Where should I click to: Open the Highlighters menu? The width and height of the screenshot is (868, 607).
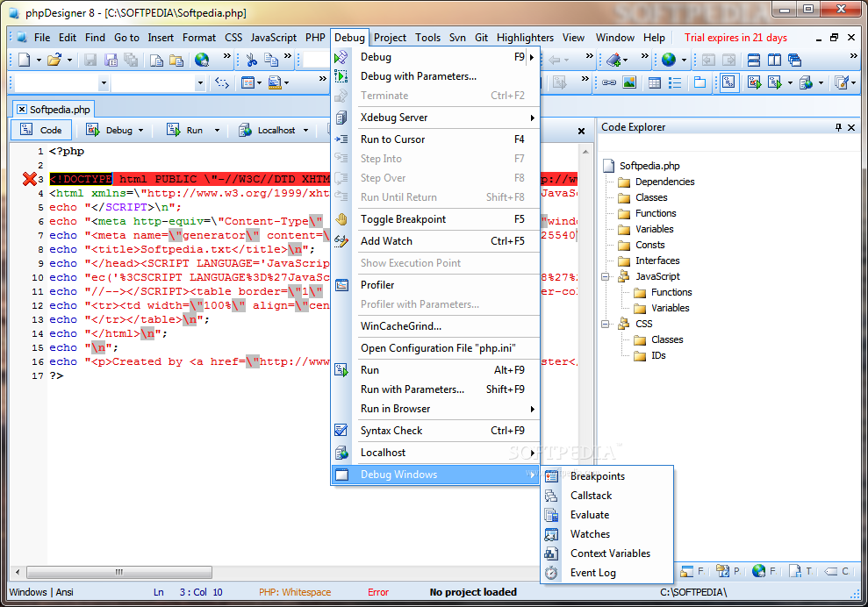(525, 38)
